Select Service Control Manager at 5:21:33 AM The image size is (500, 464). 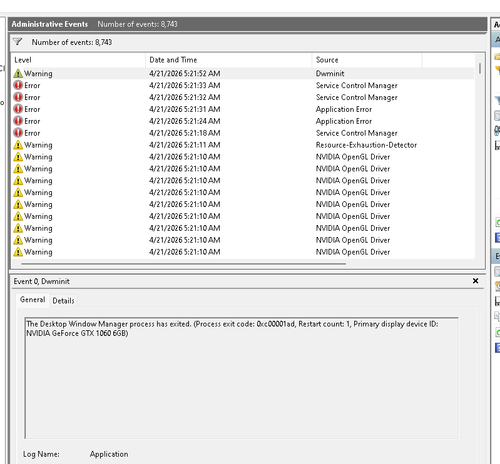point(357,85)
